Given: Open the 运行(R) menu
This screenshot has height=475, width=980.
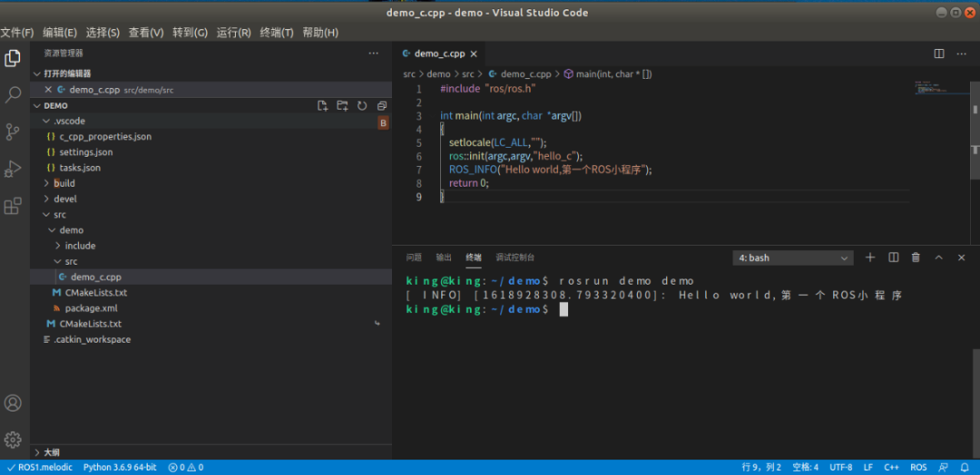Looking at the screenshot, I should [x=234, y=33].
